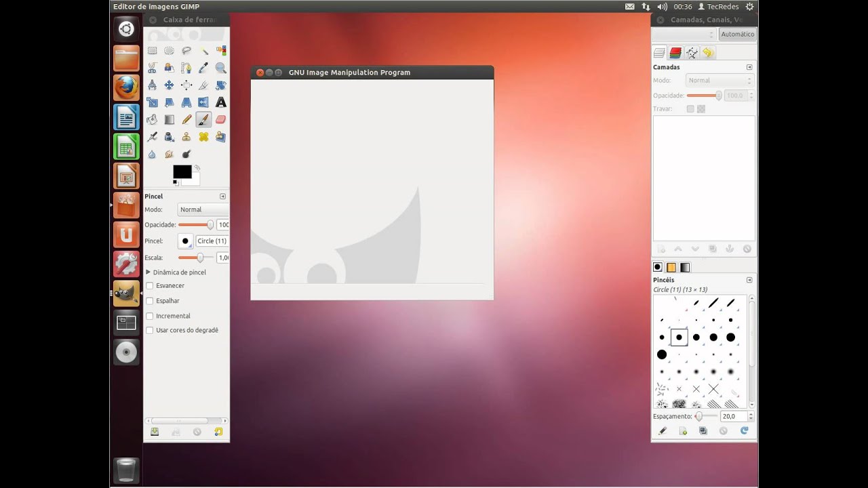Select the Select by Color tool
The width and height of the screenshot is (868, 488).
(x=221, y=51)
